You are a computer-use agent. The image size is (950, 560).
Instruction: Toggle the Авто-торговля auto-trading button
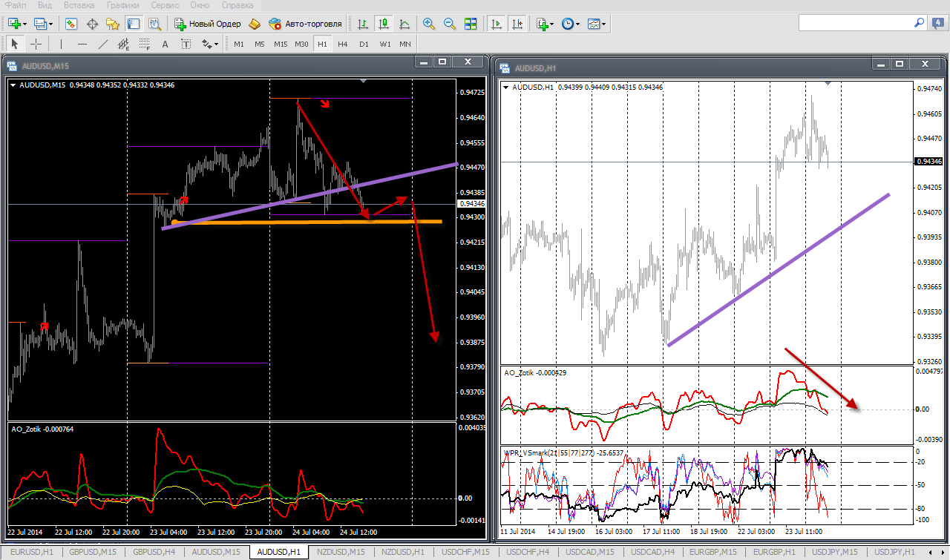305,24
